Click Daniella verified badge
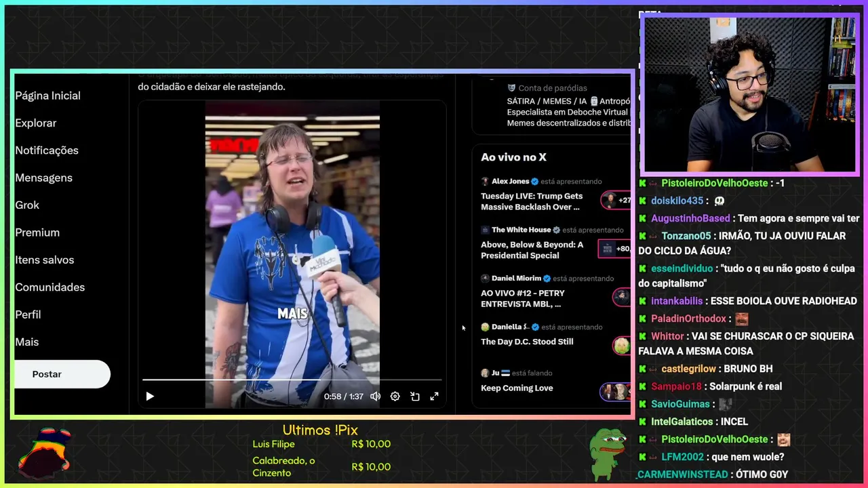 535,327
